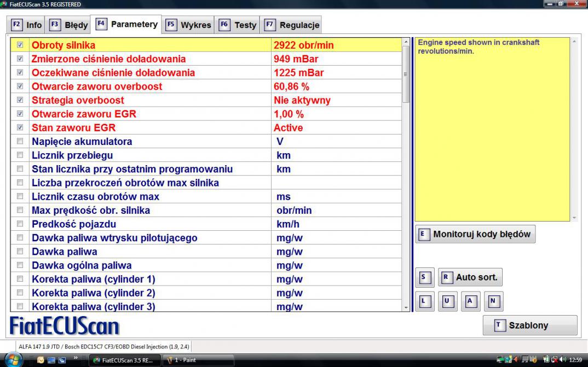Screen dimensions: 588x367
Task: Disable the Stan zaworu EGR checkbox
Action: 20,127
